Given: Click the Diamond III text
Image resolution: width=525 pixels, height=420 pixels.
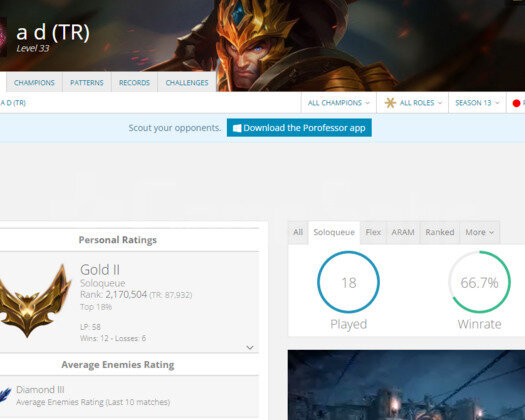Looking at the screenshot, I should coord(40,390).
